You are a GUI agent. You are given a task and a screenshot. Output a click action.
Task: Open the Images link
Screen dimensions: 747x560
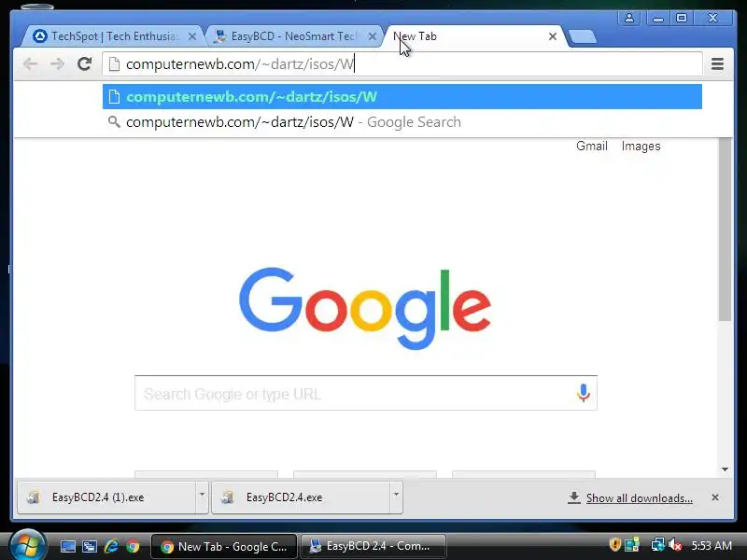tap(641, 147)
